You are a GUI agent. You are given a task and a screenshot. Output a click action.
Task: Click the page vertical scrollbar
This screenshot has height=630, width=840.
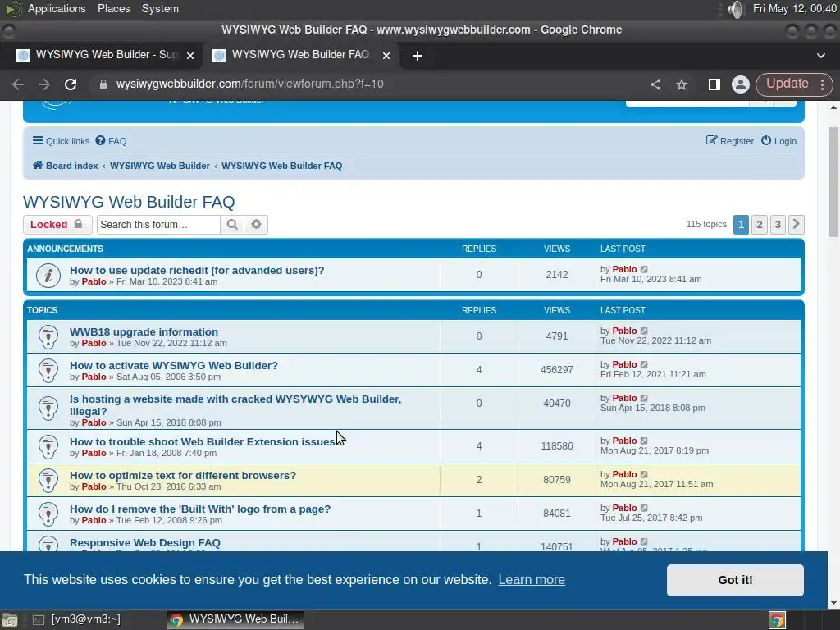pyautogui.click(x=833, y=182)
